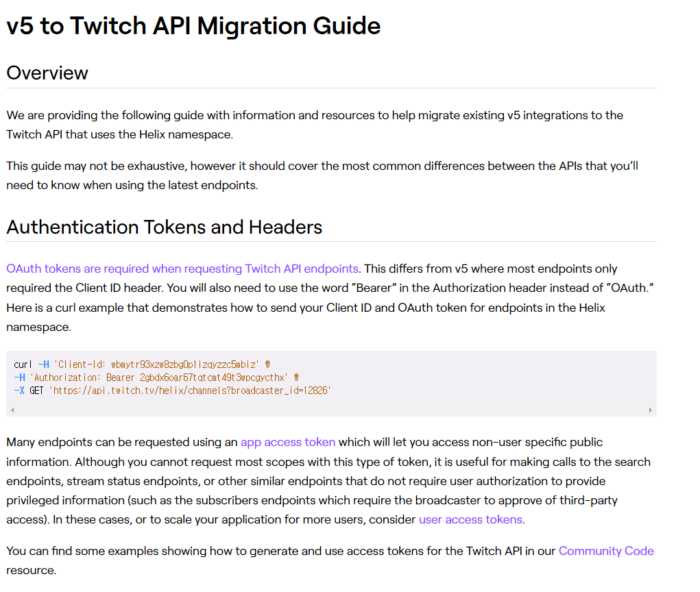Click the code block horizontal scrollbar track
700x592 pixels.
(x=331, y=410)
